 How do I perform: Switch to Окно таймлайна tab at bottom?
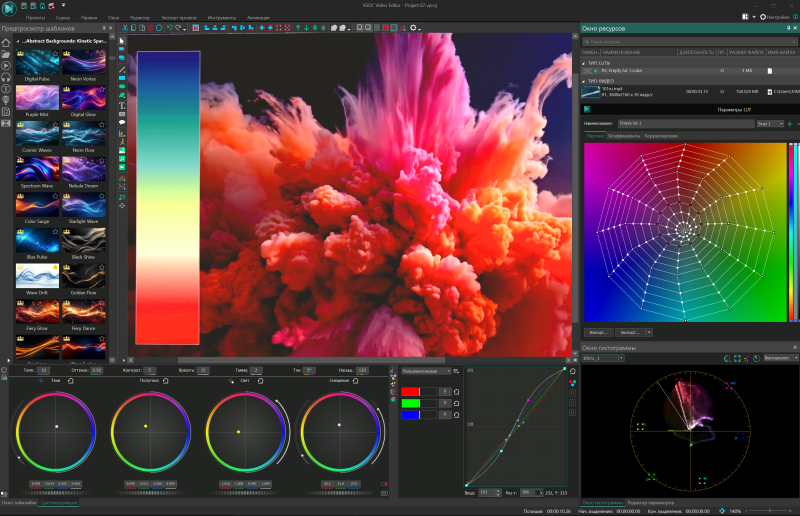(19, 503)
